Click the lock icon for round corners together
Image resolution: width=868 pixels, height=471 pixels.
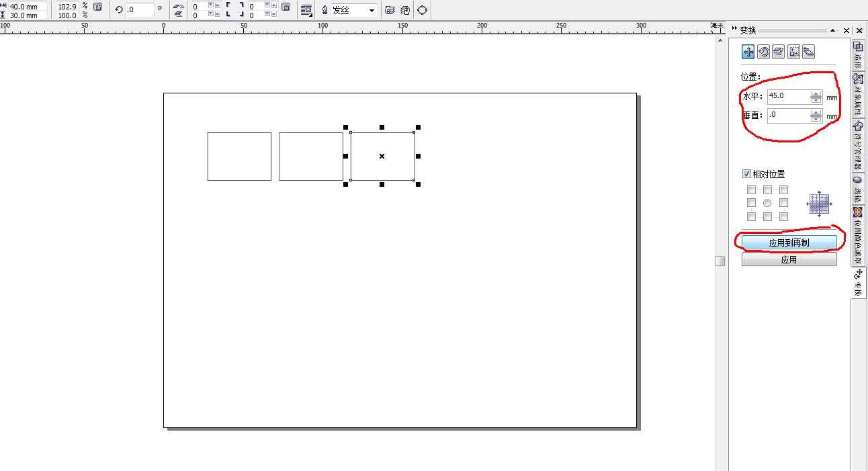tap(286, 7)
